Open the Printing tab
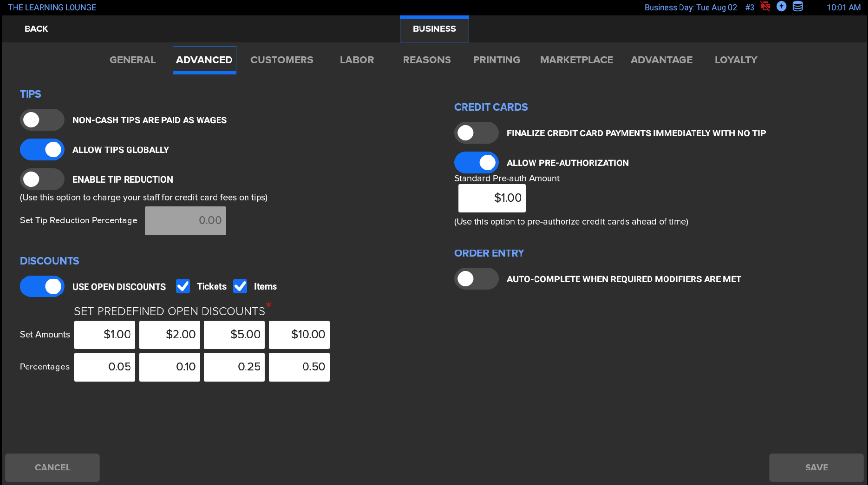The image size is (868, 485). (496, 60)
